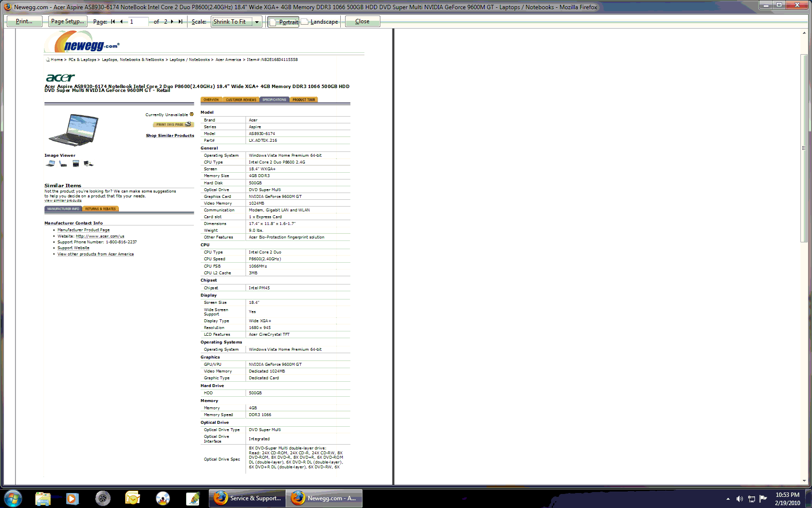This screenshot has height=508, width=812.
Task: Select second Image Viewer thumbnail
Action: 63,164
